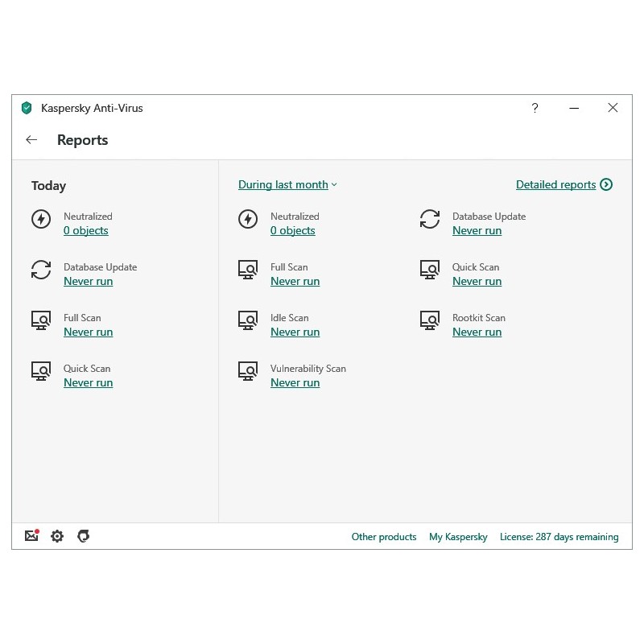Click the Idle Scan monitor icon
The height and width of the screenshot is (644, 644).
[x=248, y=320]
